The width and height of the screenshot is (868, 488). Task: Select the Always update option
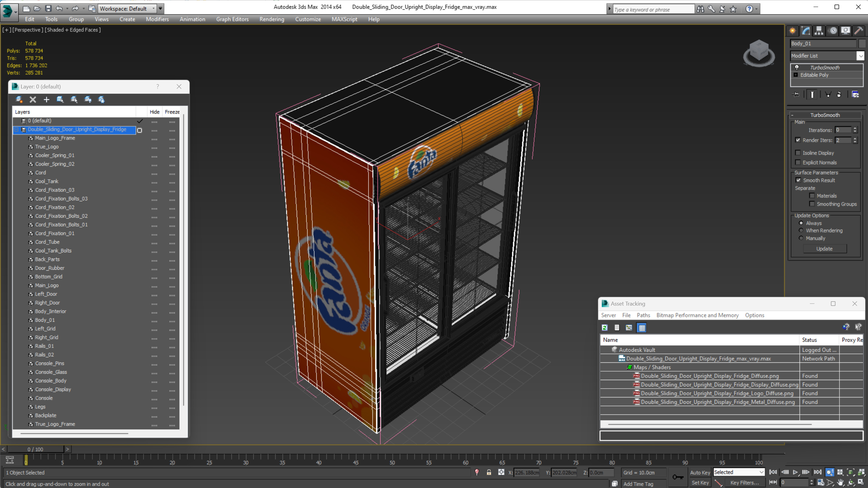(801, 223)
